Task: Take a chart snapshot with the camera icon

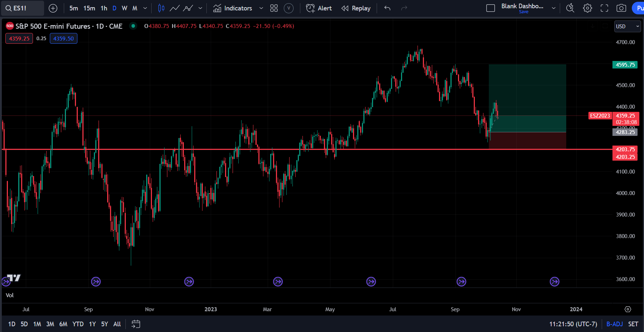Action: [621, 8]
